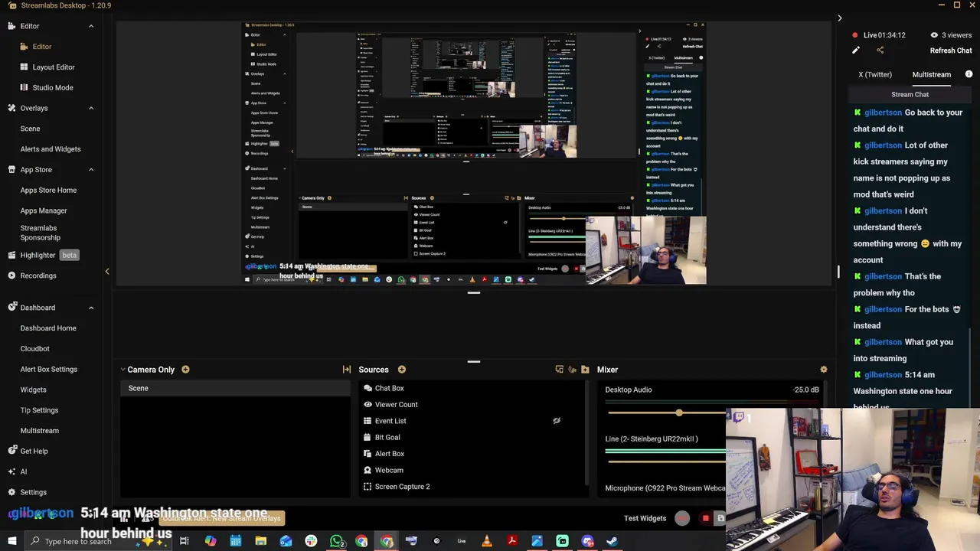Image resolution: width=980 pixels, height=551 pixels.
Task: Open Highlighter beta
Action: click(x=43, y=255)
